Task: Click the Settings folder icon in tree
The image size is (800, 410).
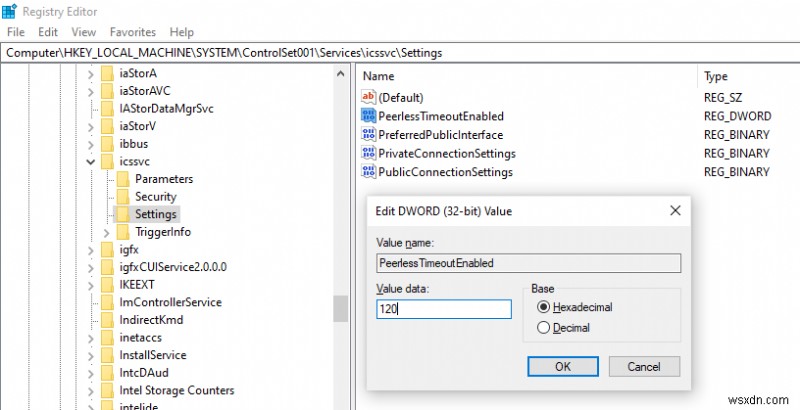Action: click(x=123, y=214)
